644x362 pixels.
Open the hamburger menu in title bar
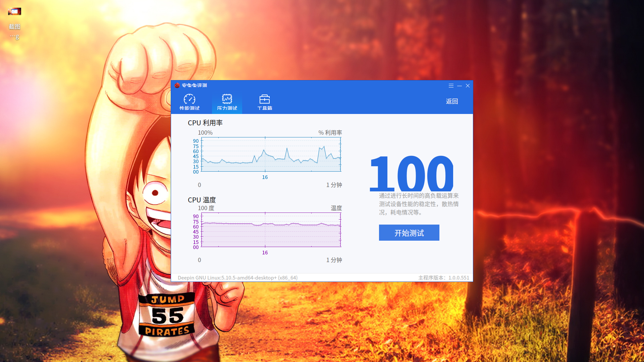pyautogui.click(x=451, y=86)
